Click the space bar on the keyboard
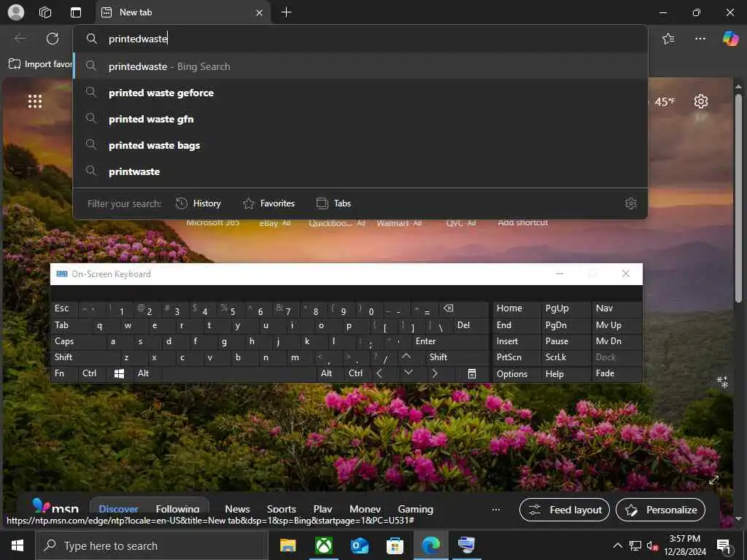The width and height of the screenshot is (747, 560). click(x=239, y=373)
